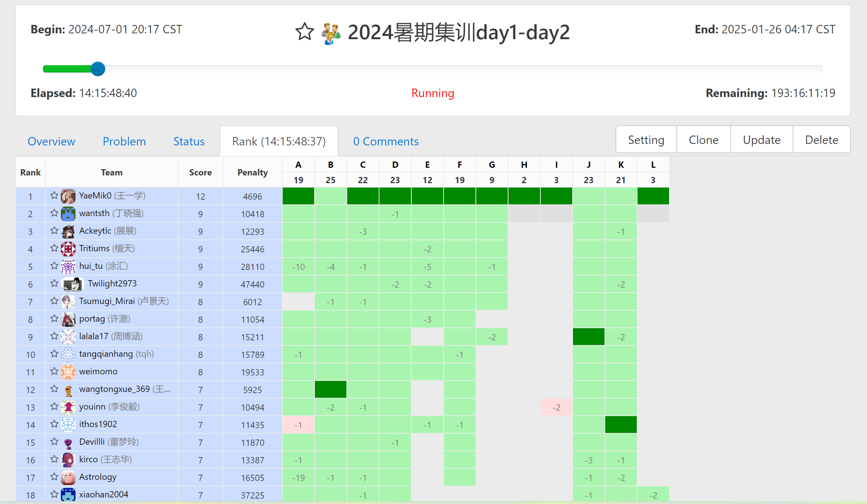Toggle favorite star for hui_tu
The height and width of the screenshot is (504, 867).
tap(54, 266)
